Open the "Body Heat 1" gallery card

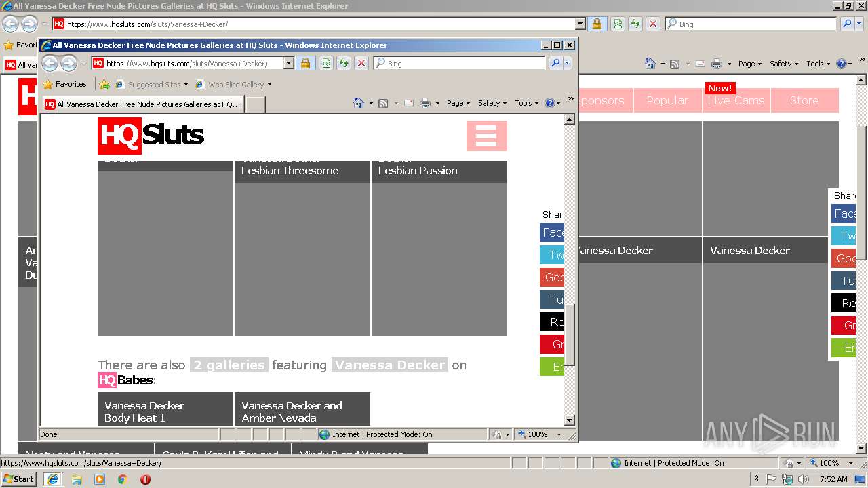(x=165, y=409)
